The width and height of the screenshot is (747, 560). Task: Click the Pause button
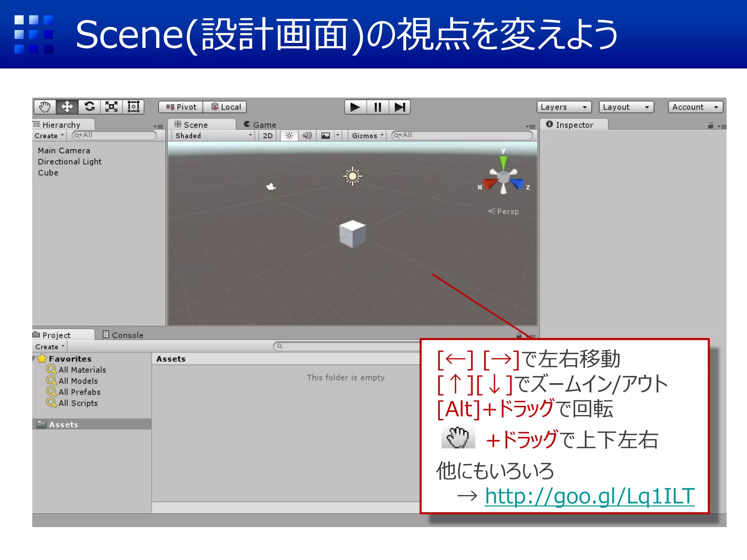pyautogui.click(x=378, y=107)
